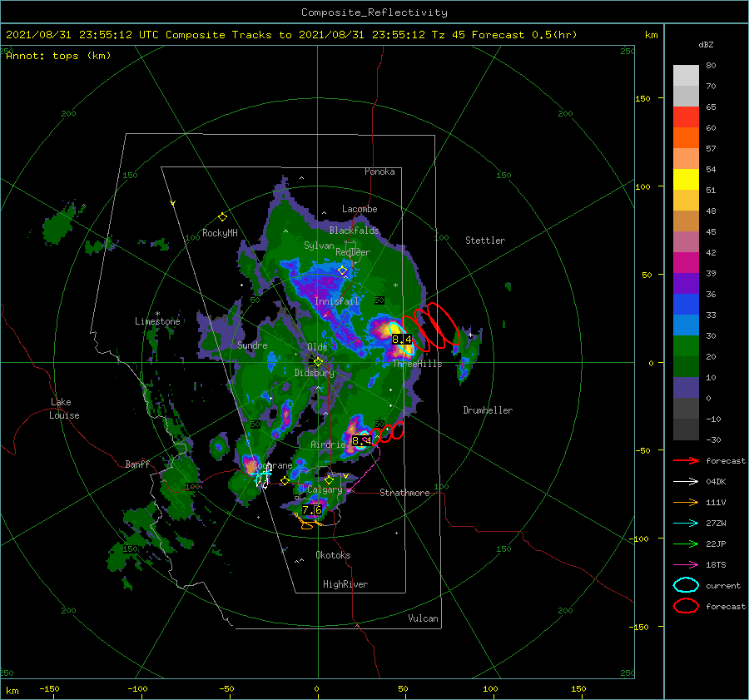Screen dimensions: 749x700
Task: Click the Lacombe town label
Action: (360, 209)
